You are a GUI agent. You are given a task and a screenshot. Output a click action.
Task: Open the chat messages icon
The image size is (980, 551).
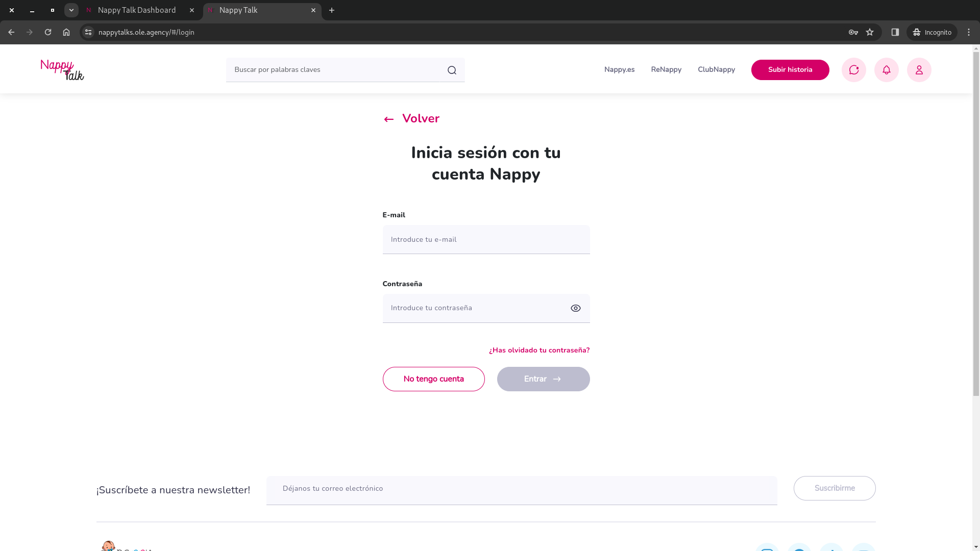point(854,70)
